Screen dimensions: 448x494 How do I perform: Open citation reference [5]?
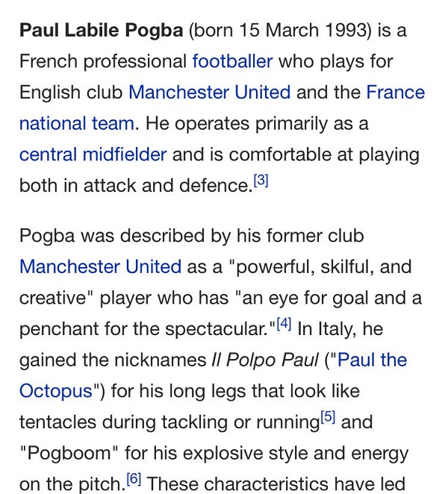coord(328,417)
